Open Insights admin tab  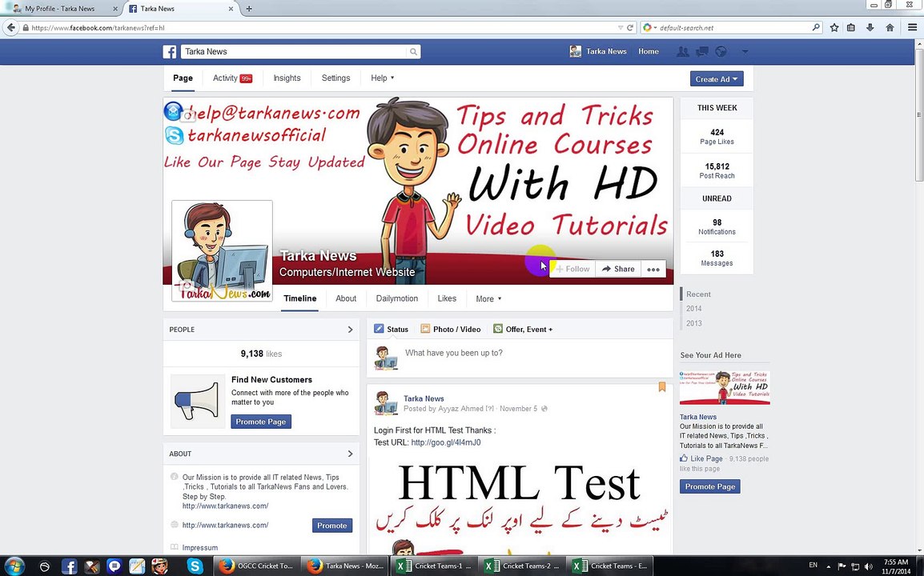(x=287, y=78)
